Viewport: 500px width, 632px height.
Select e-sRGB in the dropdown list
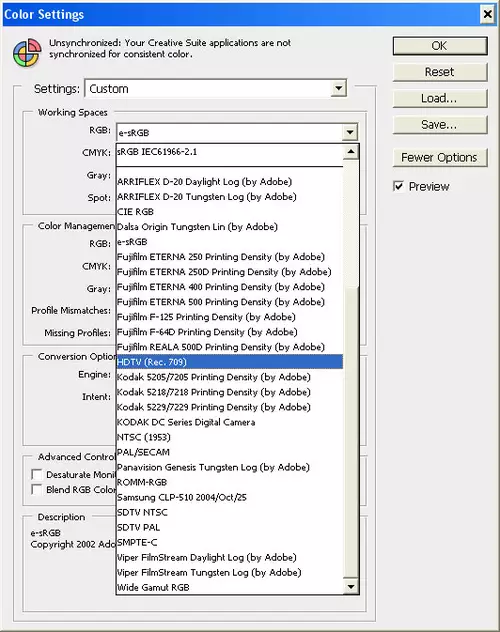pyautogui.click(x=230, y=242)
